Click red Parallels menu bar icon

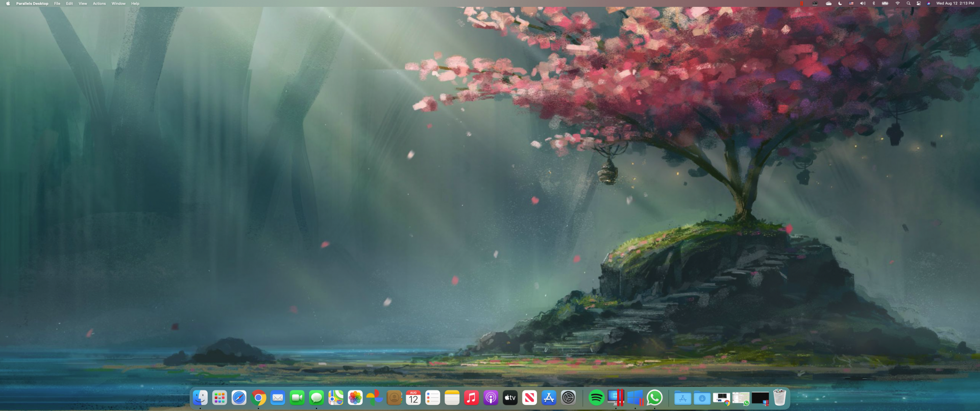(802, 3)
